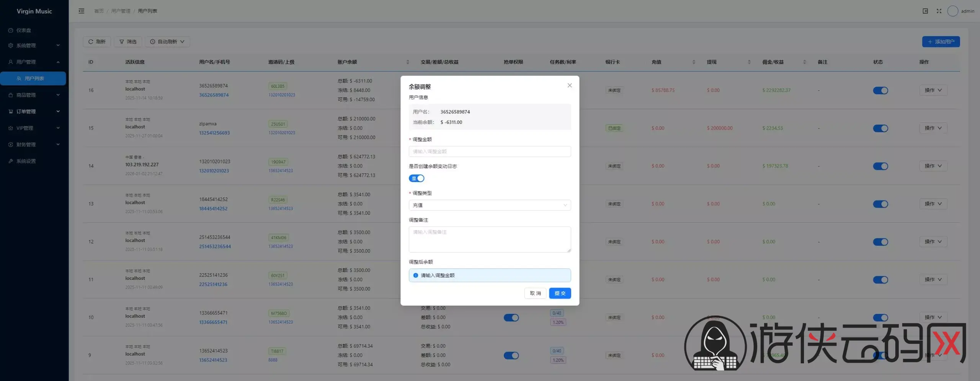Select 用户列表 in the sidebar
980x381 pixels.
(x=34, y=79)
